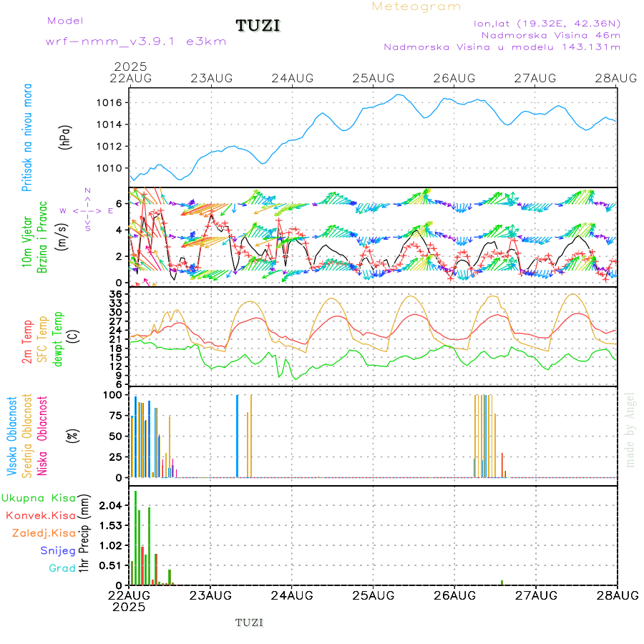Click the red 2m Temp axis label

point(28,342)
